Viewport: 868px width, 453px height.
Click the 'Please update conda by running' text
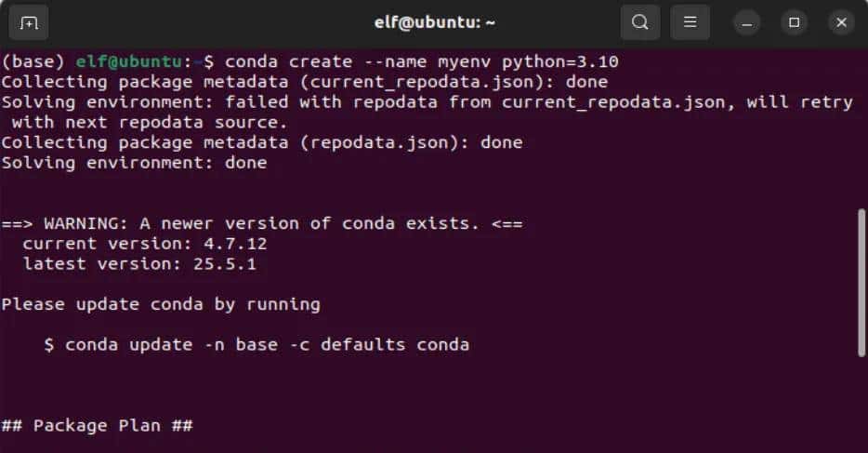tap(160, 304)
